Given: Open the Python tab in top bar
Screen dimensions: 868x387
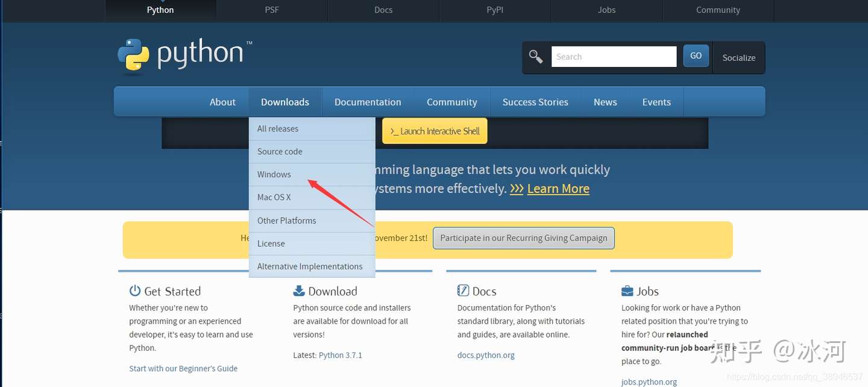Looking at the screenshot, I should 160,10.
